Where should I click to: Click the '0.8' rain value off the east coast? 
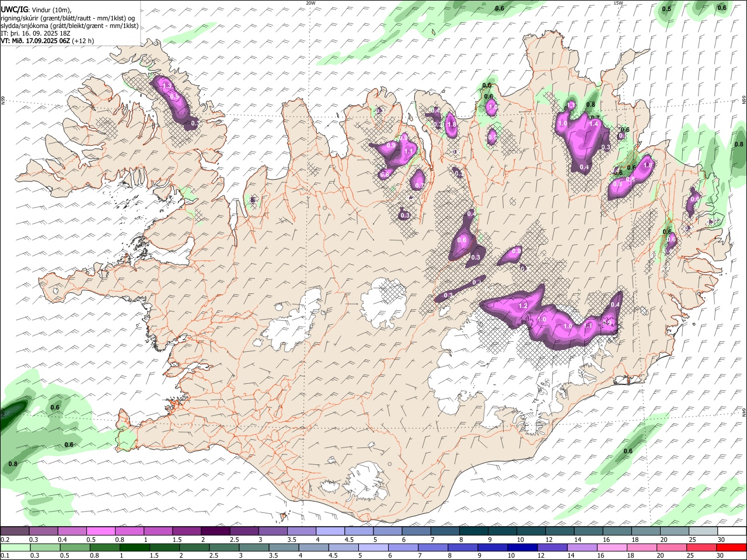coord(739,144)
